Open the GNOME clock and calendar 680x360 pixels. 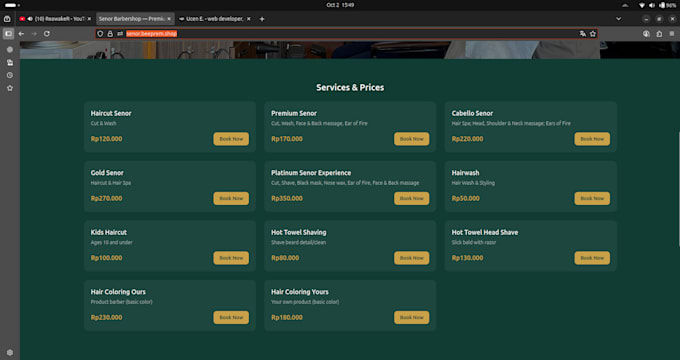[340, 5]
